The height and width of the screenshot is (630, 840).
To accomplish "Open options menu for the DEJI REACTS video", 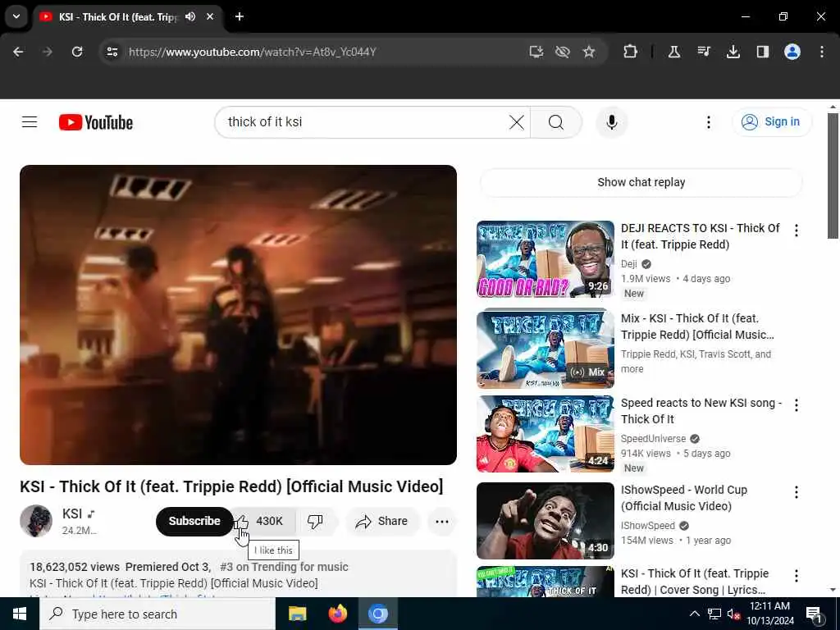I will coord(796,231).
